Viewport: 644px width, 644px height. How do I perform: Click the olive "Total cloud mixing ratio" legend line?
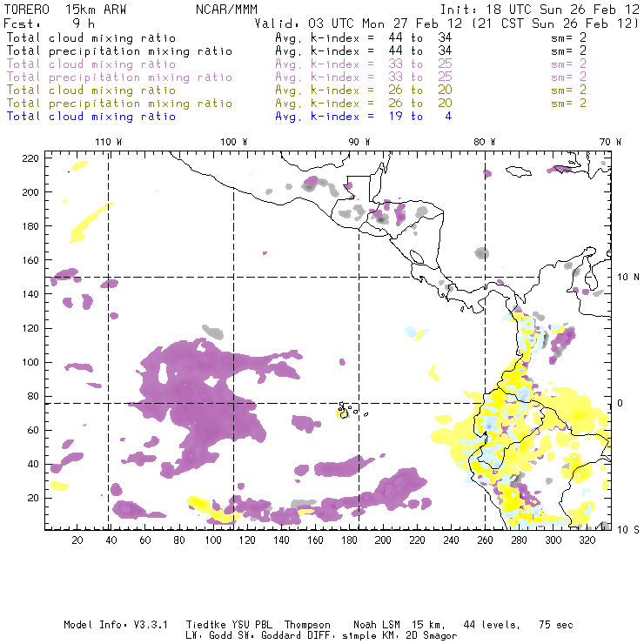91,90
